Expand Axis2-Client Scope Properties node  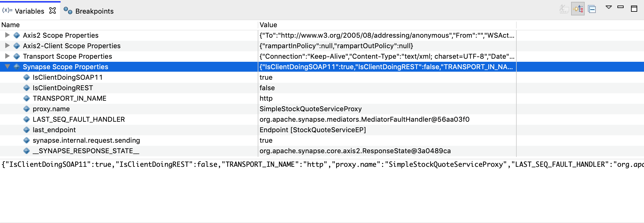click(7, 45)
